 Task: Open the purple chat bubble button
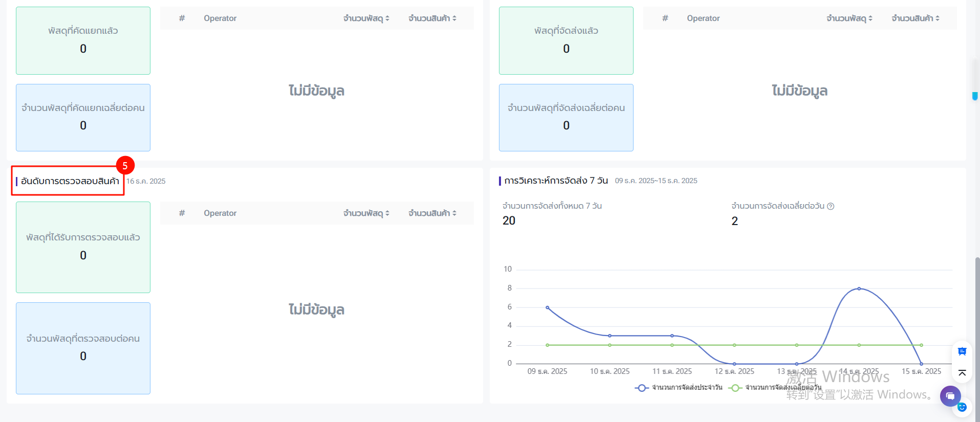pyautogui.click(x=950, y=396)
